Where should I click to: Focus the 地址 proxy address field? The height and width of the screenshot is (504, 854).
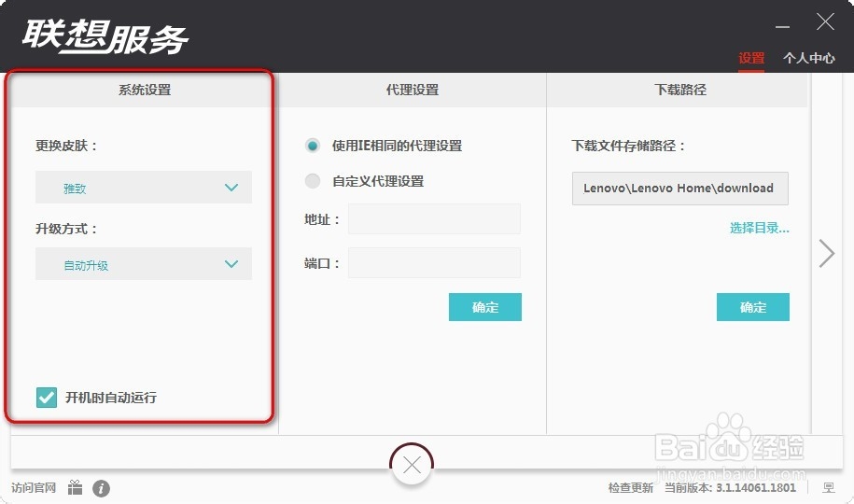[x=434, y=219]
